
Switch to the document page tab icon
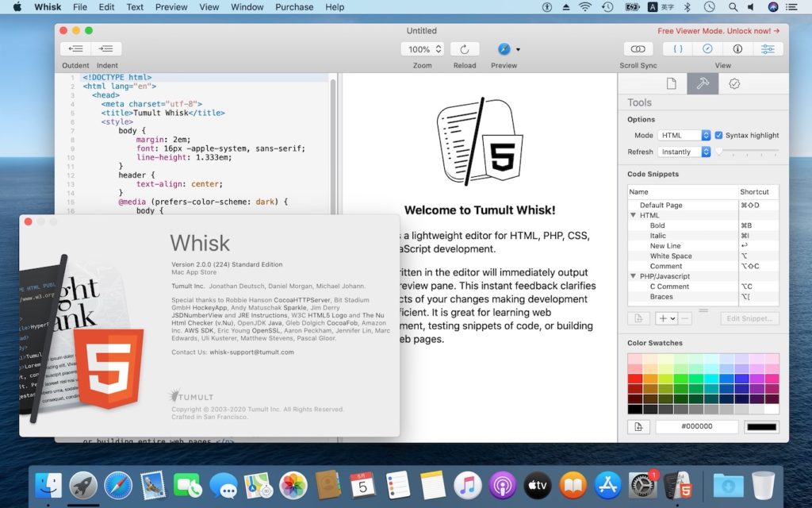(x=671, y=83)
